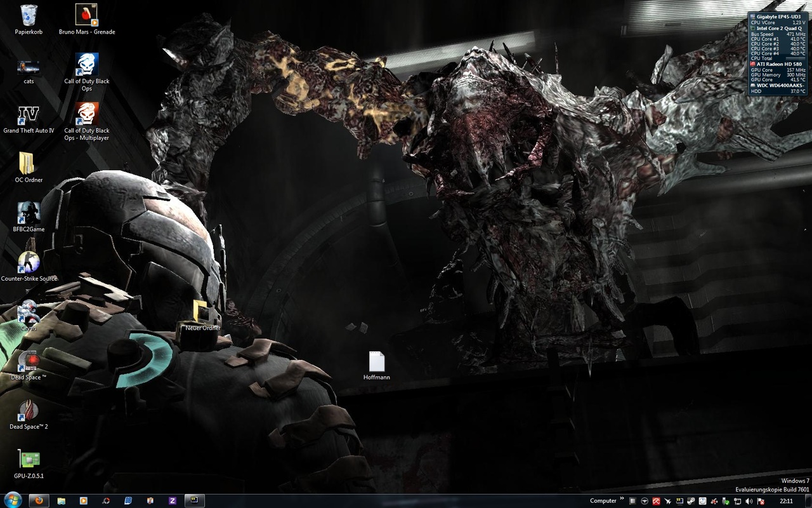
Task: Click the airplane tray icon
Action: tap(667, 501)
